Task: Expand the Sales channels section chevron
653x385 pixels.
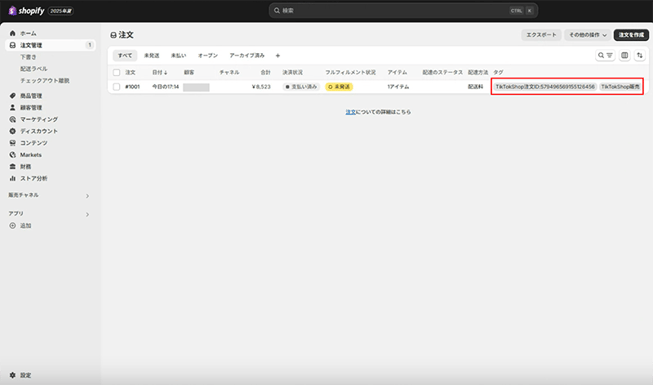Action: coord(87,196)
